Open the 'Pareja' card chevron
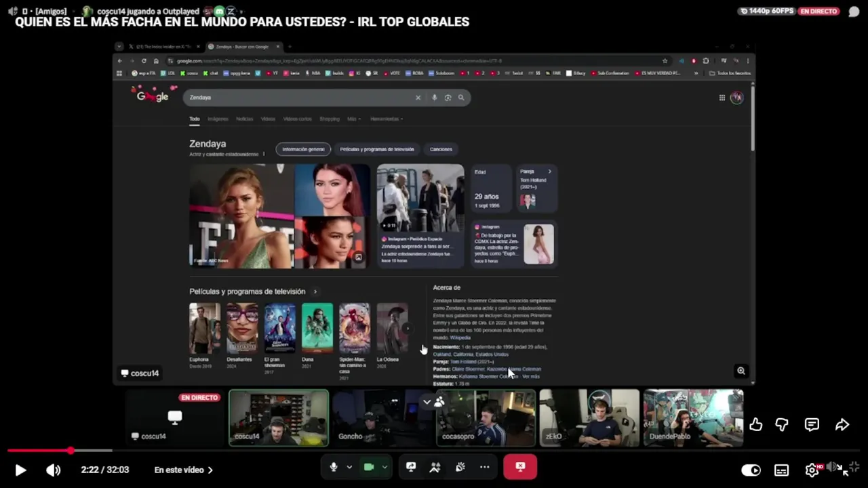This screenshot has height=488, width=868. 549,171
